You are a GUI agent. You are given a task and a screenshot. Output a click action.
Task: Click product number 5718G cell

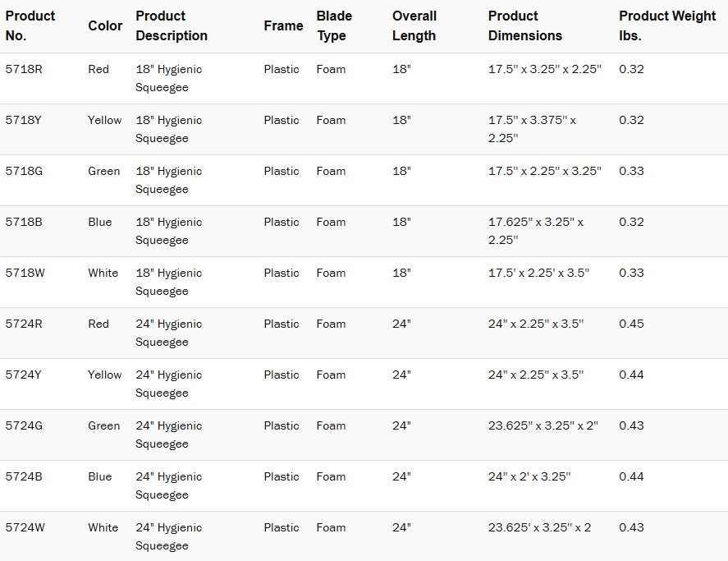click(24, 171)
